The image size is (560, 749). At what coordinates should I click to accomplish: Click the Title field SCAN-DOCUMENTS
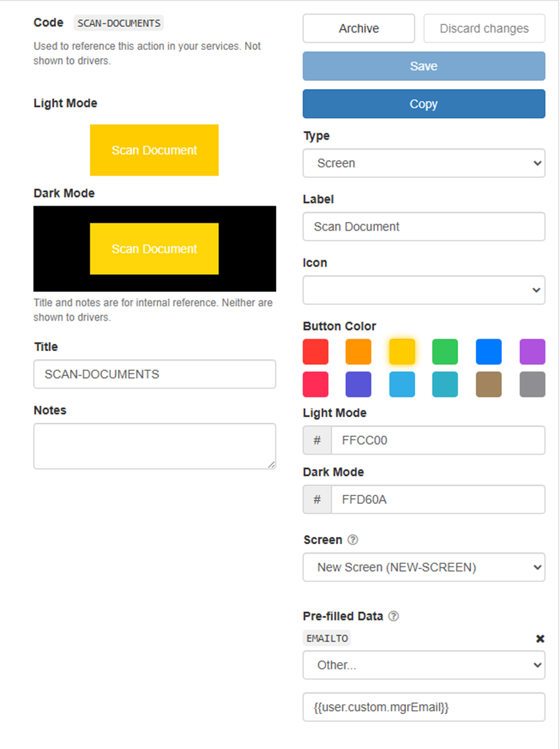pyautogui.click(x=154, y=374)
